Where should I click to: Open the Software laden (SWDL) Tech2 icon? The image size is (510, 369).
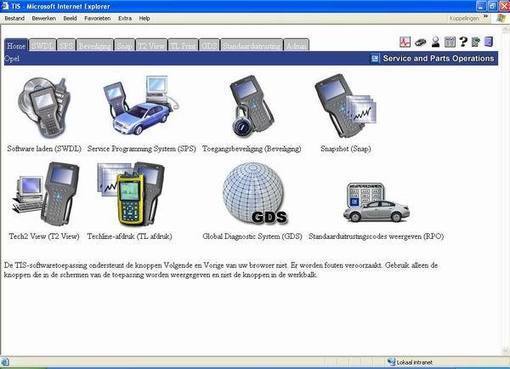pyautogui.click(x=44, y=107)
